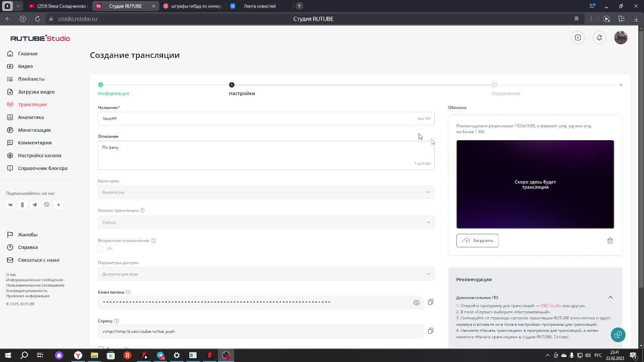The width and height of the screenshot is (644, 362).
Task: Open the support chat widget
Action: coord(618,335)
